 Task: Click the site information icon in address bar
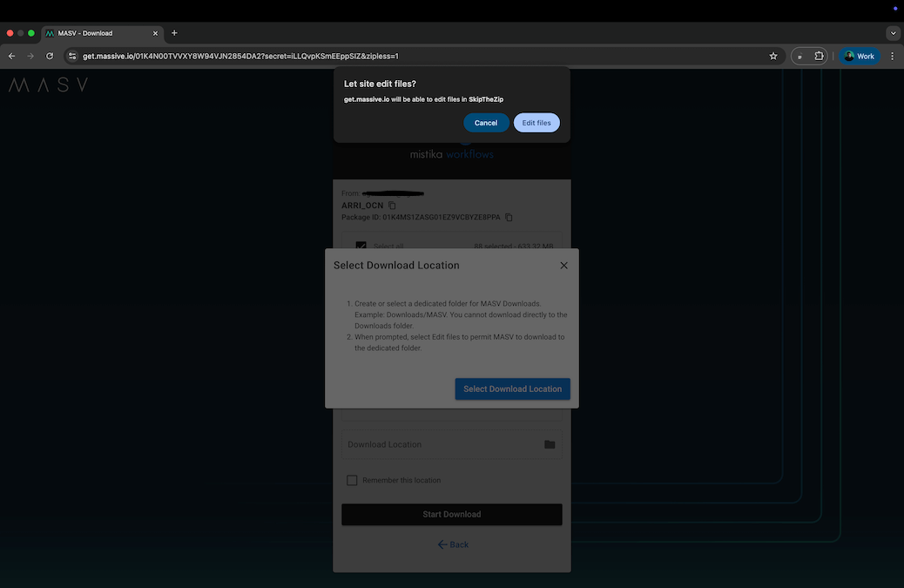tap(72, 56)
